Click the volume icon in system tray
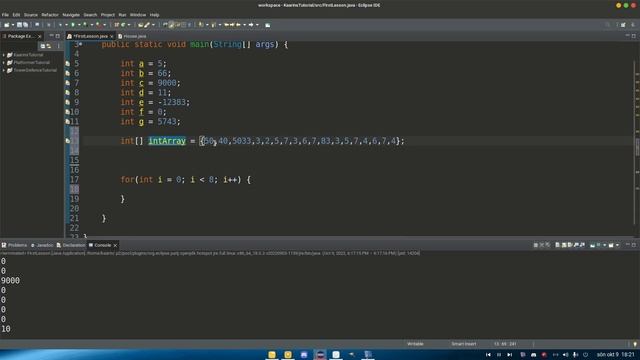This screenshot has height=360, width=640. click(x=565, y=355)
